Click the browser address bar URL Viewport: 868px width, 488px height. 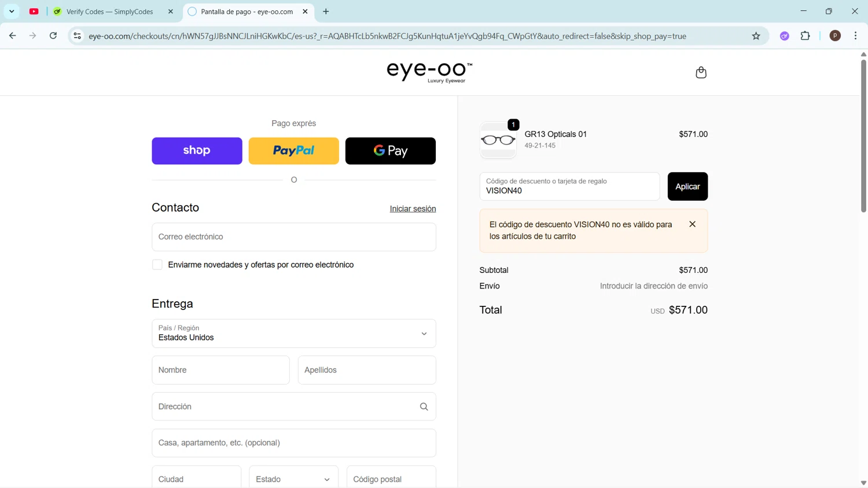387,36
